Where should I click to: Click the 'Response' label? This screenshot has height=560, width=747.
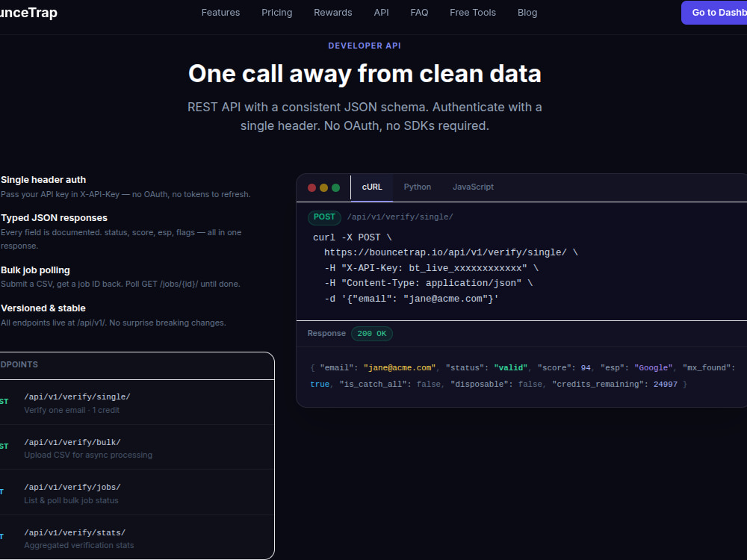tap(326, 333)
